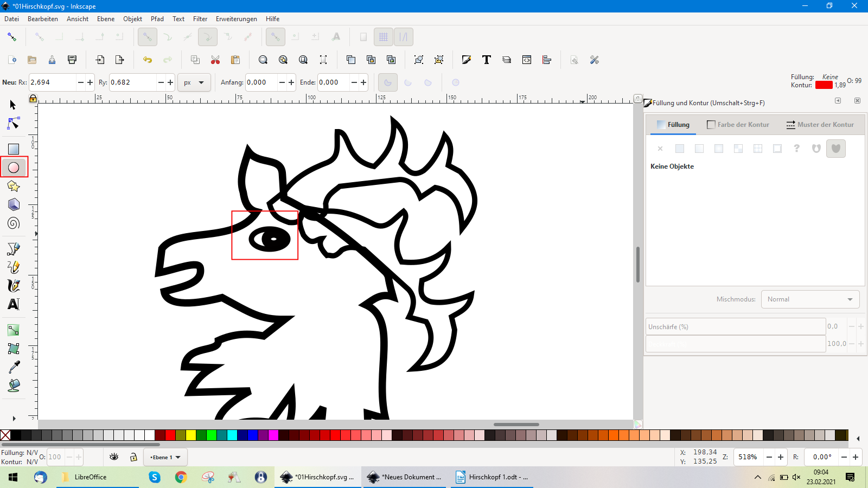
Task: Toggle the layer lock icon
Action: click(133, 457)
